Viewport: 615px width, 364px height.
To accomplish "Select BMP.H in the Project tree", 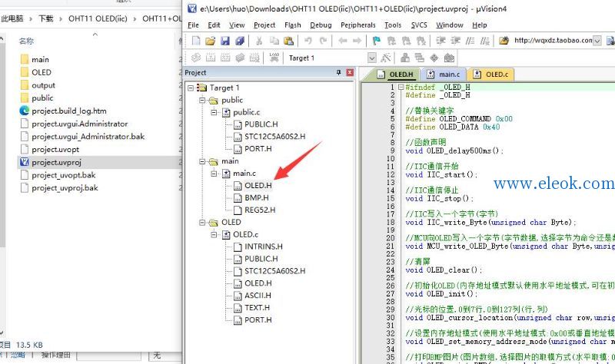I will coord(257,198).
